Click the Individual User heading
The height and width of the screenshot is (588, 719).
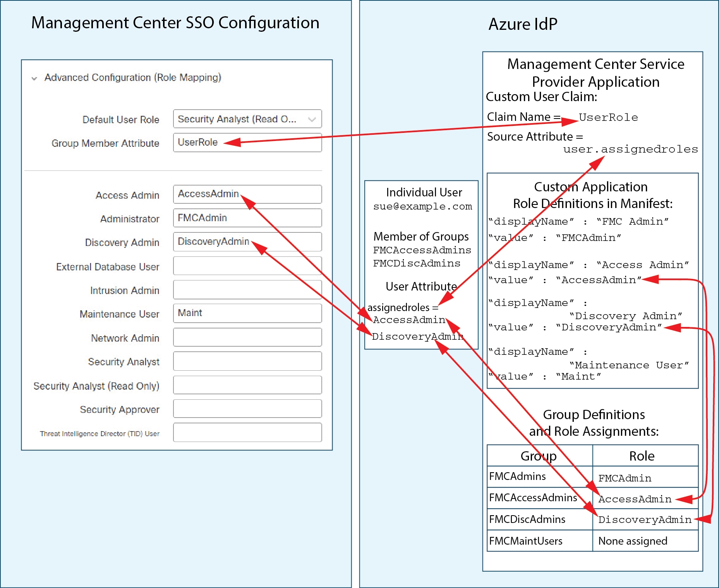[424, 192]
